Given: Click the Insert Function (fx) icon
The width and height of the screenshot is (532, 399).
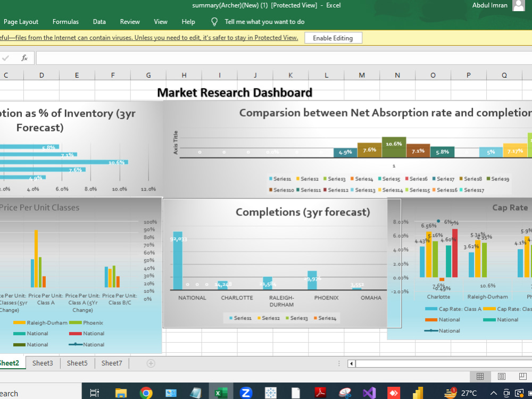Looking at the screenshot, I should (x=23, y=58).
